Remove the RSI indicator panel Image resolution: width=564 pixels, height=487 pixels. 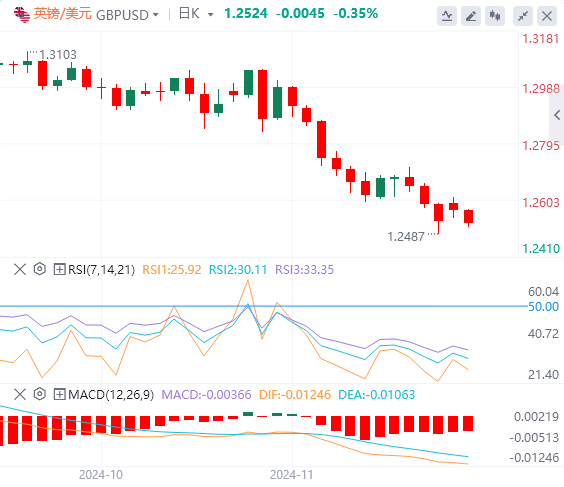coord(20,269)
